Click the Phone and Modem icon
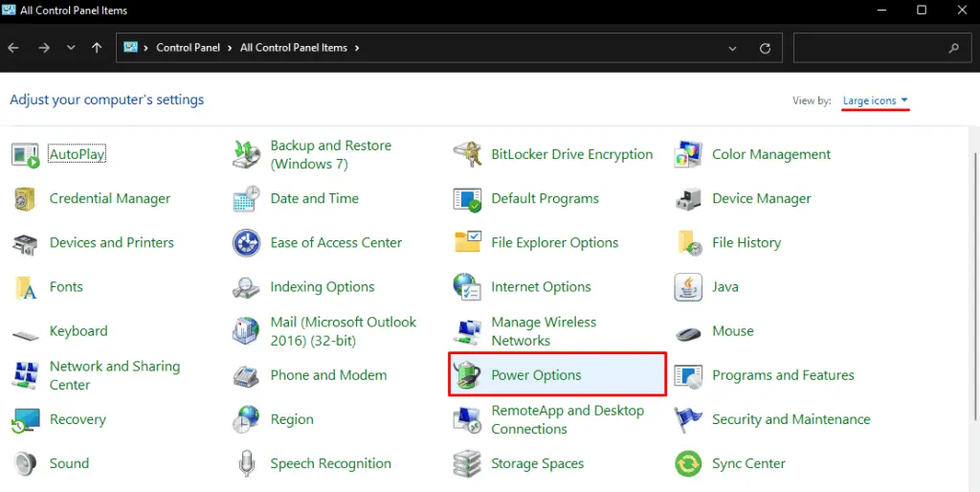 pyautogui.click(x=246, y=376)
